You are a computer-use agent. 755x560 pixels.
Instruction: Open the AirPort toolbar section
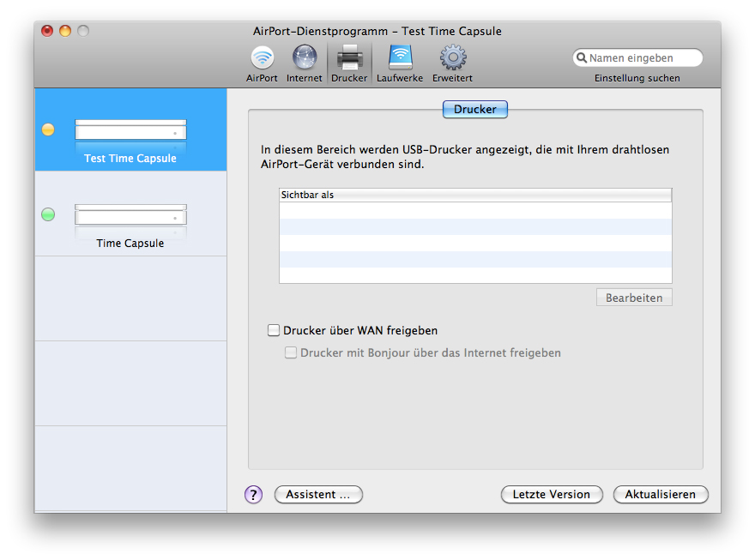(262, 64)
